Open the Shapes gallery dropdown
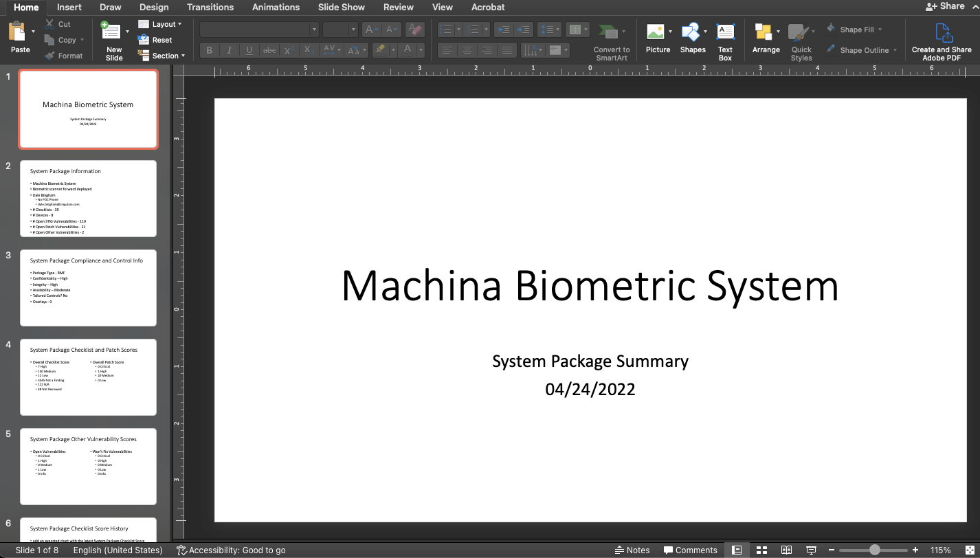The image size is (980, 558). click(705, 32)
